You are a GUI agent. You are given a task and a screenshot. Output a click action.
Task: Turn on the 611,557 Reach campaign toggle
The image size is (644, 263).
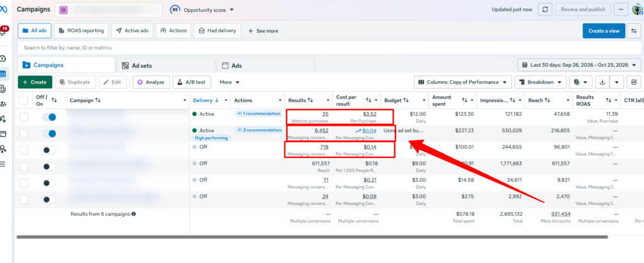coord(49,167)
